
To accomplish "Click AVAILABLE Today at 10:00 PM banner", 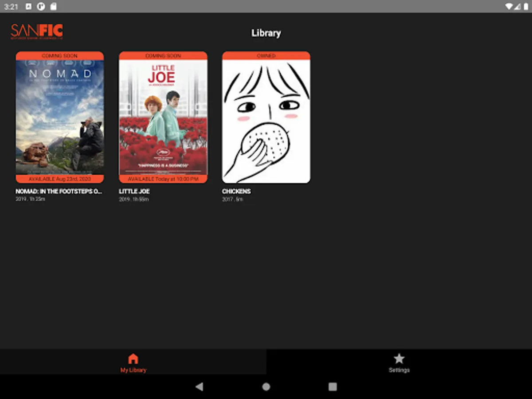I will (x=163, y=179).
